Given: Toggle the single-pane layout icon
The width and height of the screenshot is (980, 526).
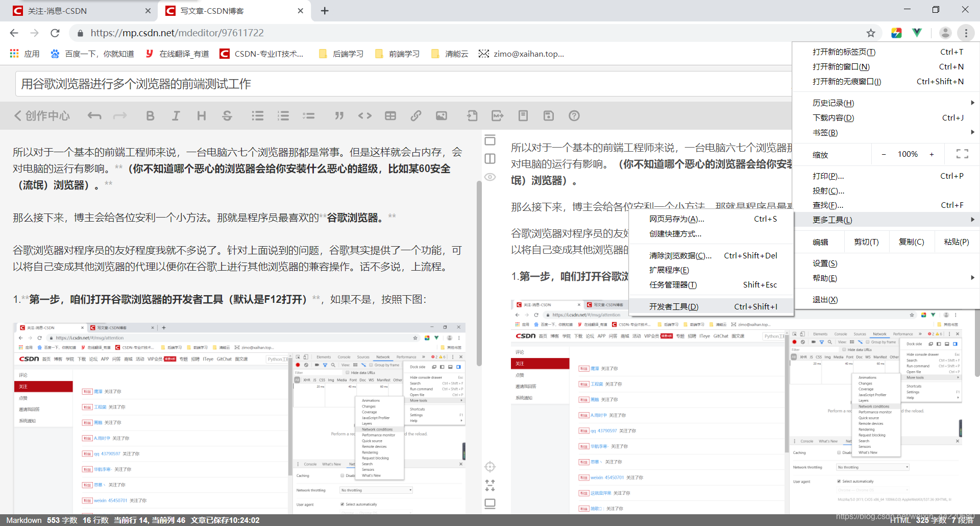Looking at the screenshot, I should pyautogui.click(x=490, y=140).
